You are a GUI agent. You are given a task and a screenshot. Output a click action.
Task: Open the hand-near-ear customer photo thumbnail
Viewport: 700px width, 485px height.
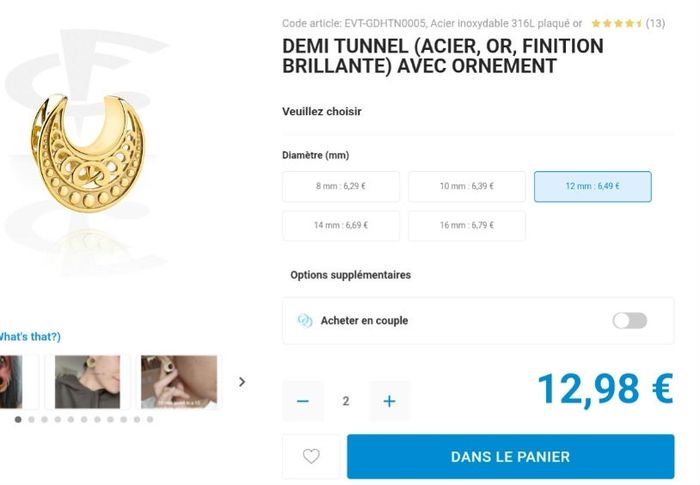click(179, 382)
